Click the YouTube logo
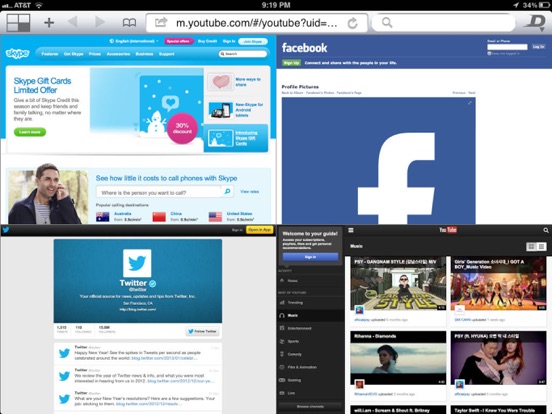552x414 pixels. [448, 230]
